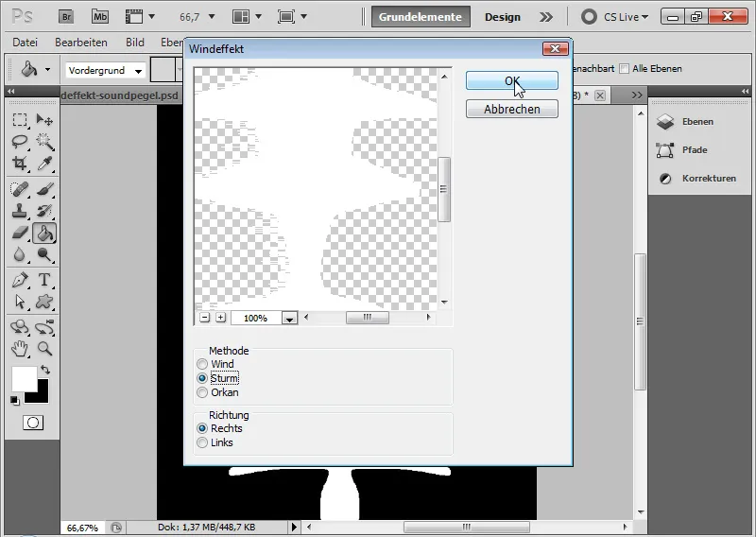Click the foreground color swatch
Viewport: 756px width, 537px height.
pos(24,379)
